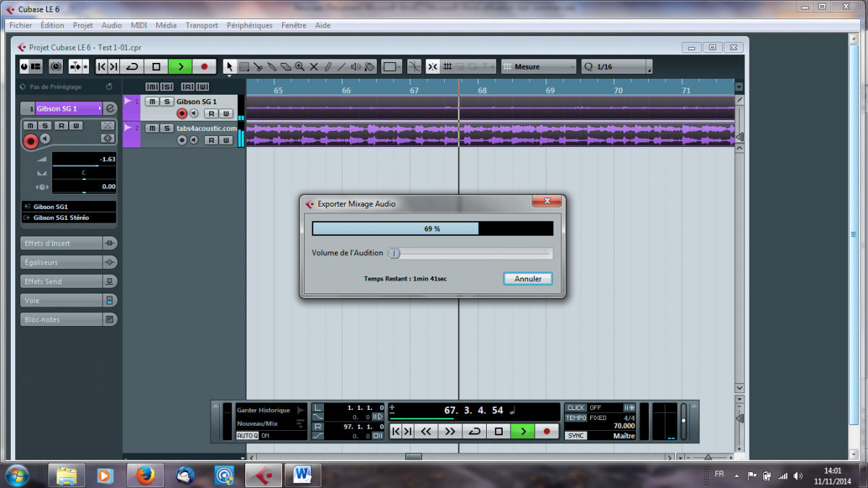Enable Read automation on Gibson SG 1 track
The image size is (868, 488).
211,114
